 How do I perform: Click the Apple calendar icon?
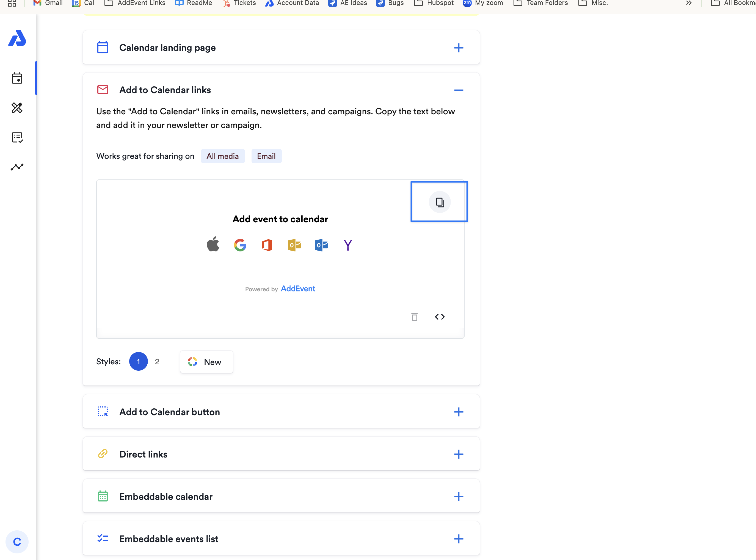pyautogui.click(x=213, y=244)
